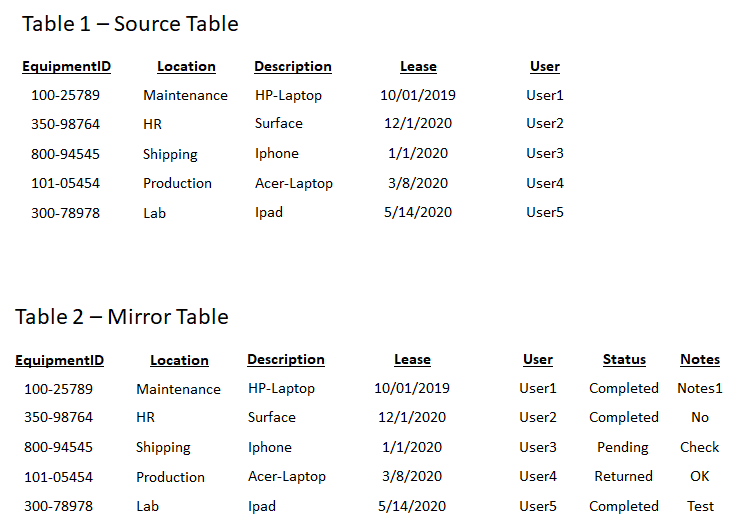Click the Table 2 – Mirror Table title
Viewport: 733px width, 525px height.
point(122,317)
